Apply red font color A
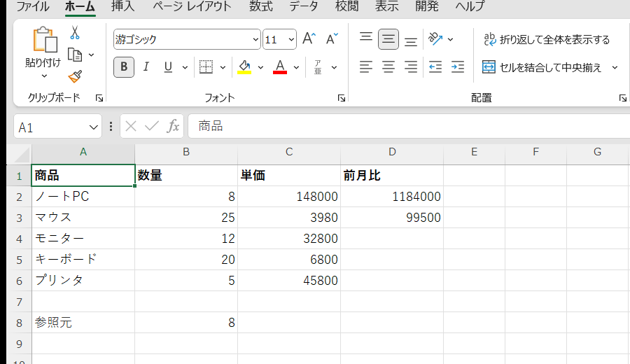 coord(280,66)
